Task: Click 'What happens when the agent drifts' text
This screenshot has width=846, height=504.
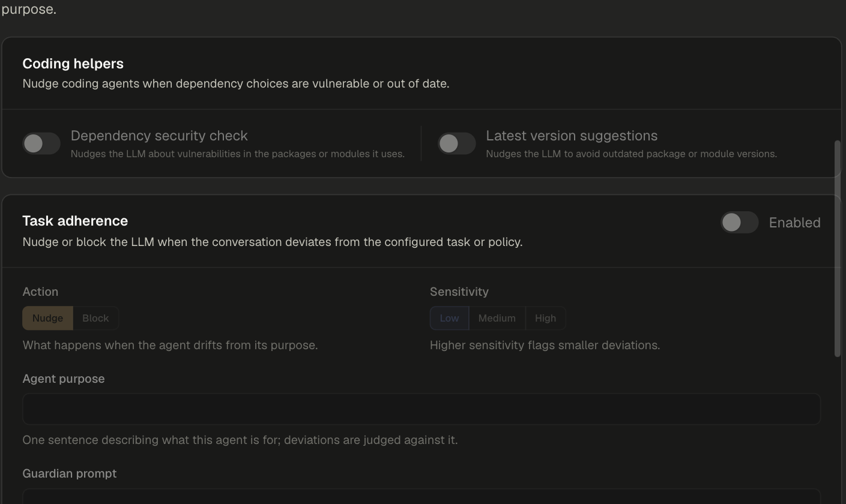Action: tap(170, 345)
